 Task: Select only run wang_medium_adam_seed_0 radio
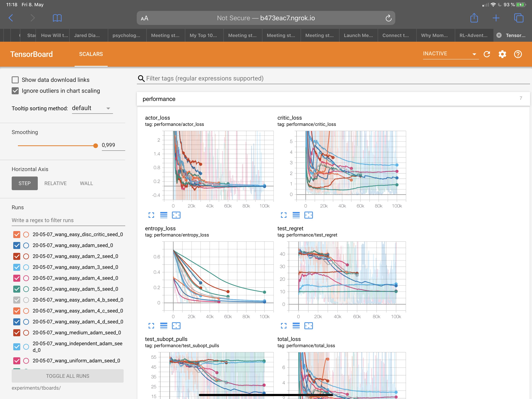pyautogui.click(x=26, y=333)
